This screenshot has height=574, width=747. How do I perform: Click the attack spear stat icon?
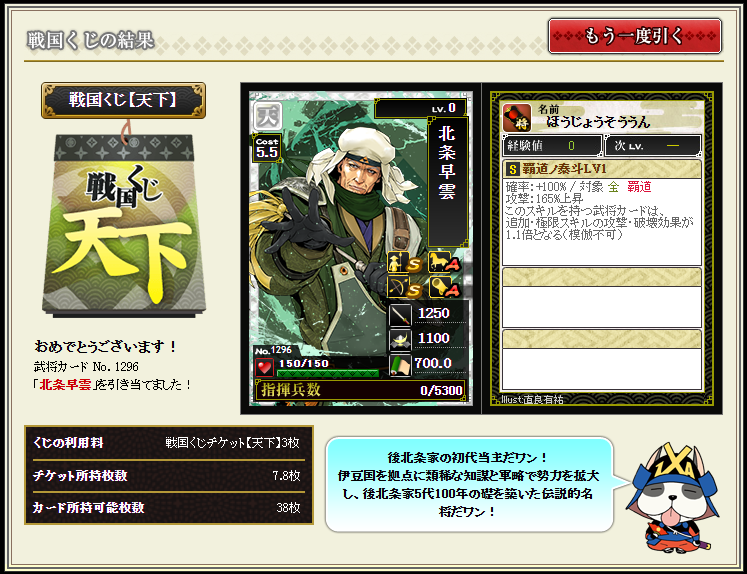tap(400, 314)
